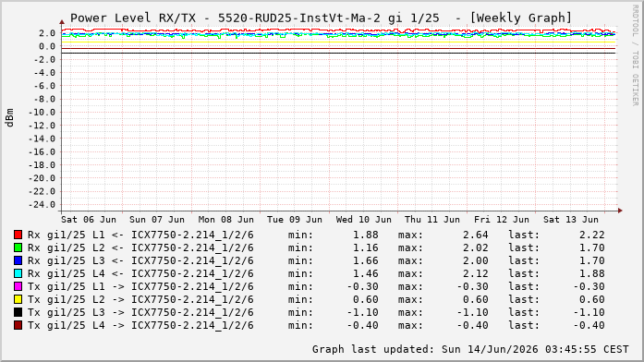Click the 'Tue 09 Jun' x-axis label
The height and width of the screenshot is (362, 644).
(295, 220)
